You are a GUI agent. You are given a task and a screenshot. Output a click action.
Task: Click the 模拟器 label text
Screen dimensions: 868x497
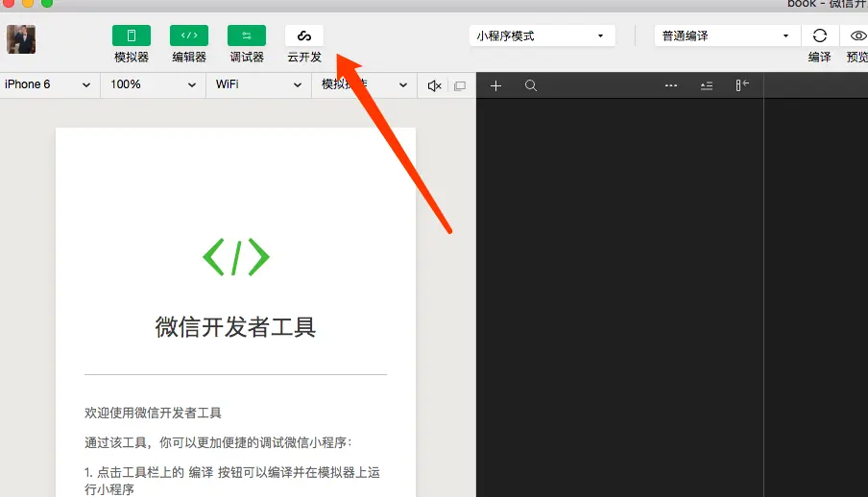pyautogui.click(x=132, y=57)
